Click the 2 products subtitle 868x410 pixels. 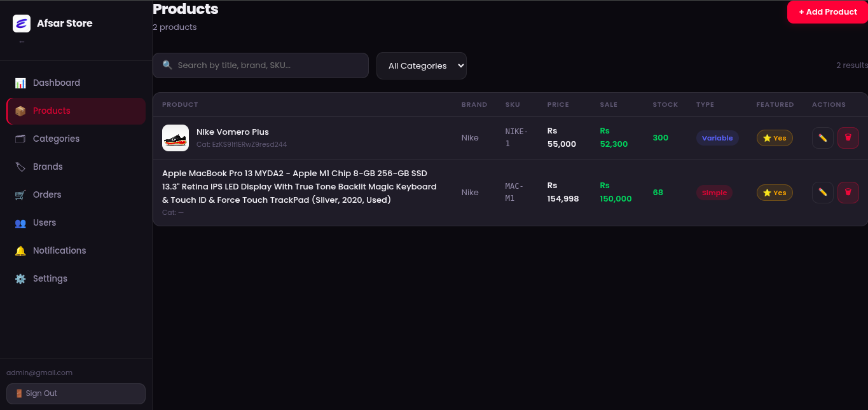coord(175,27)
